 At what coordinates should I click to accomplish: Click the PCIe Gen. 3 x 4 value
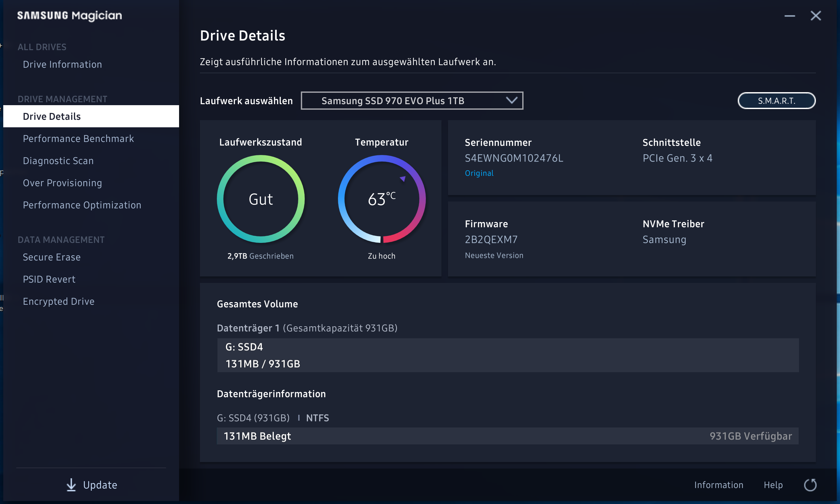tap(678, 158)
